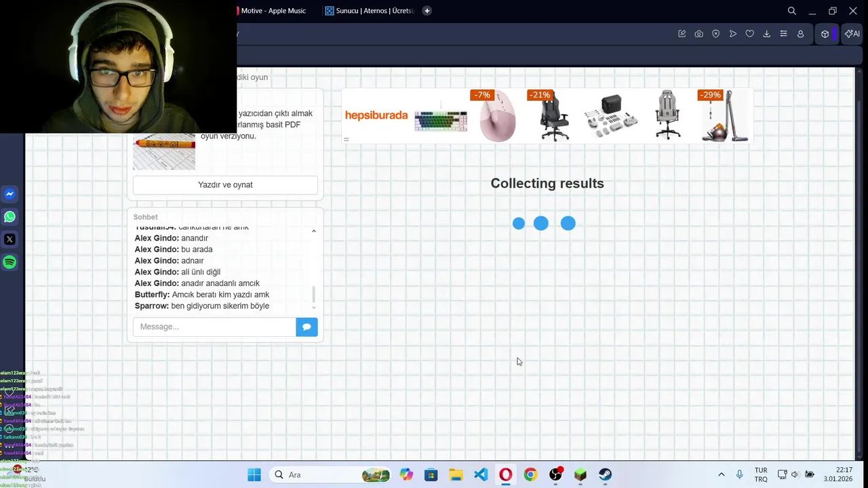This screenshot has height=488, width=868.
Task: Open Visual Studio Code from taskbar
Action: [x=481, y=474]
